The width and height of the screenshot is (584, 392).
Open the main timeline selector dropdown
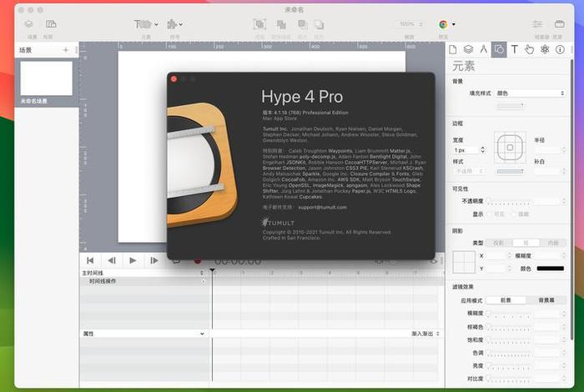[x=143, y=273]
